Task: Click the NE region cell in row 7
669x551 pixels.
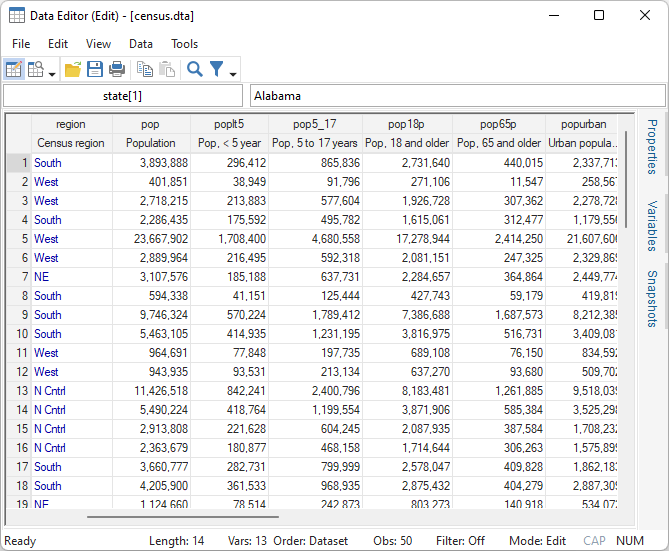Action: point(72,277)
